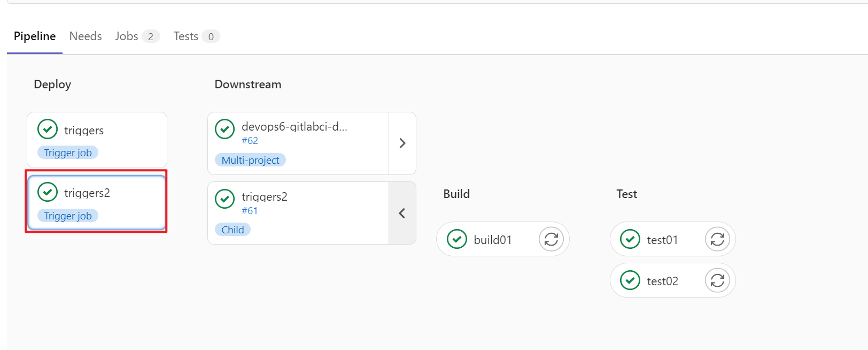
Task: Open the build01 job details
Action: tap(493, 240)
